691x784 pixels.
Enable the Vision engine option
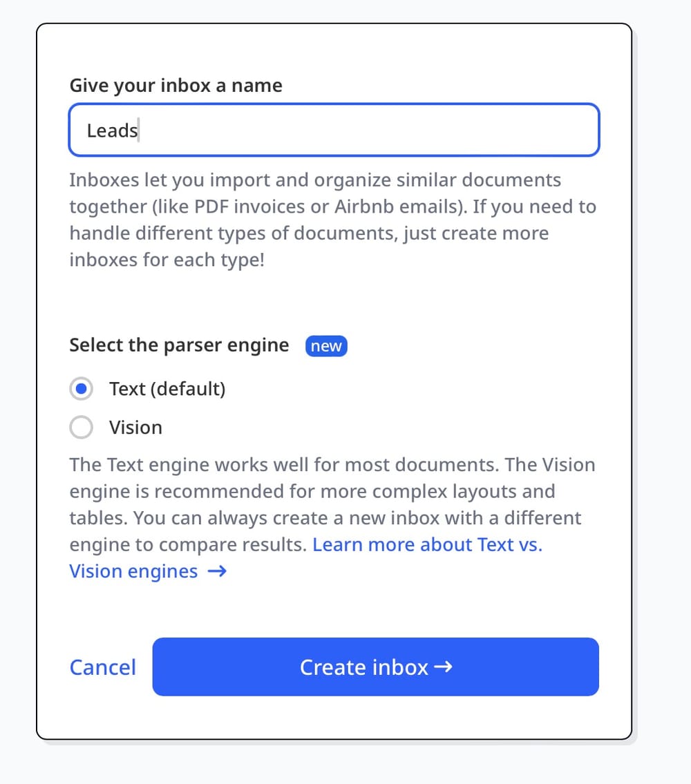pyautogui.click(x=82, y=428)
